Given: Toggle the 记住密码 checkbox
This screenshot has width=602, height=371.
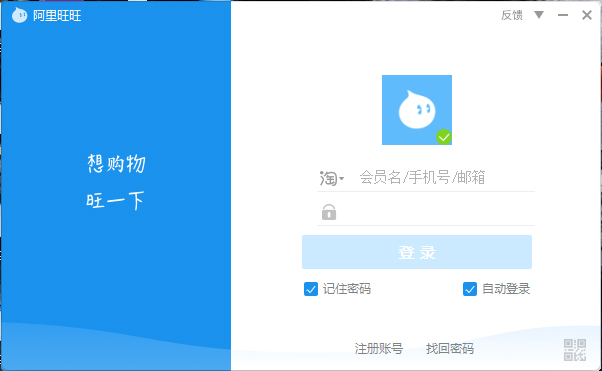Looking at the screenshot, I should (x=311, y=289).
